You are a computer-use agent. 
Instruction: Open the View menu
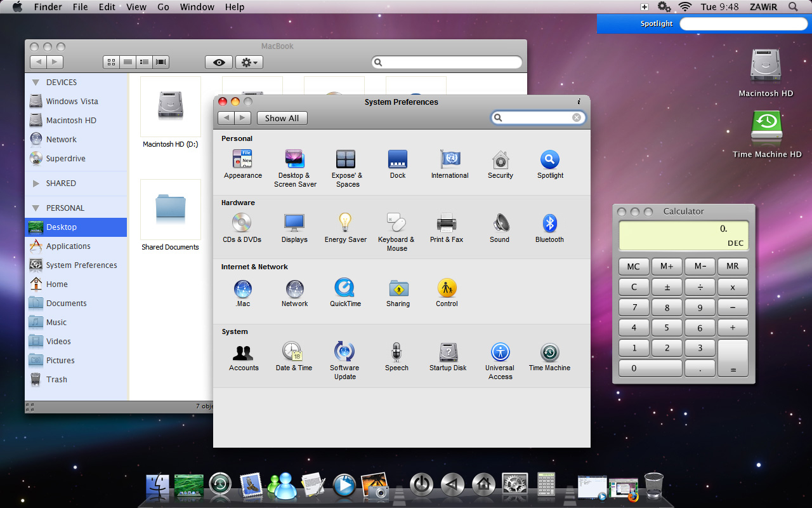click(136, 7)
